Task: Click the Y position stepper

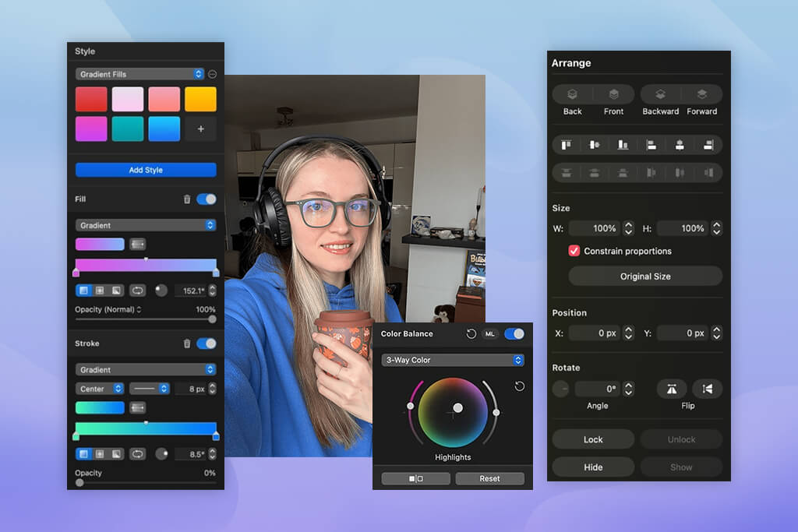Action: point(717,333)
